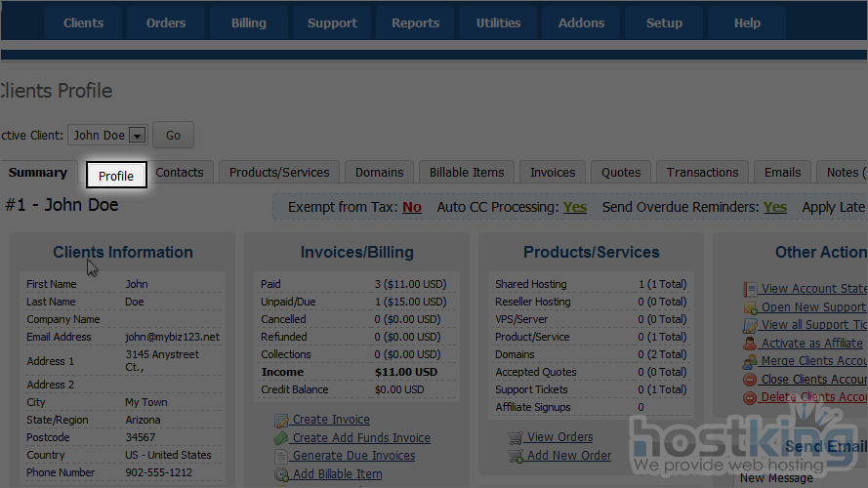Image resolution: width=868 pixels, height=488 pixels.
Task: Open the Create Add Funds Invoice link
Action: (361, 438)
